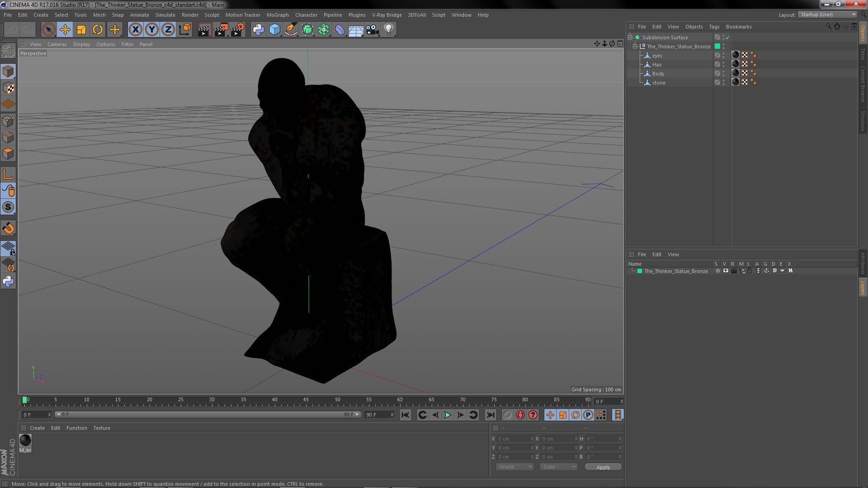Add a Cube primitive object
Screen dimensions: 868x488
point(274,30)
